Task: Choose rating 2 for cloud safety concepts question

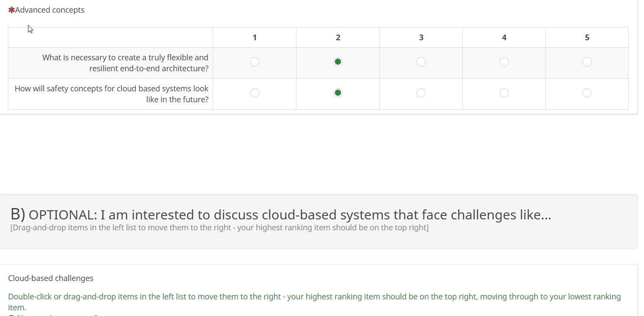Action: (x=338, y=93)
